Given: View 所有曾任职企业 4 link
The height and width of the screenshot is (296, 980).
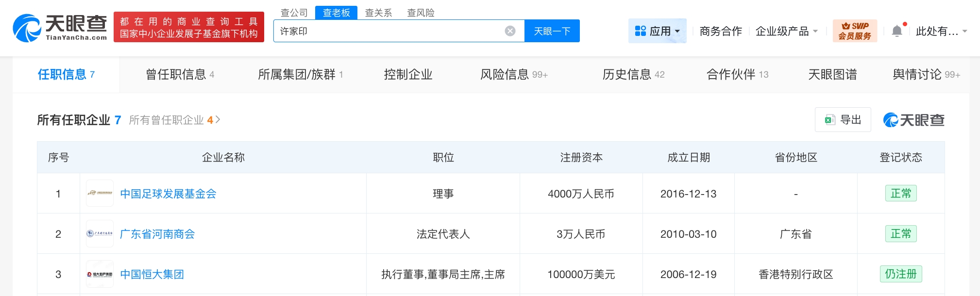Looking at the screenshot, I should (174, 120).
